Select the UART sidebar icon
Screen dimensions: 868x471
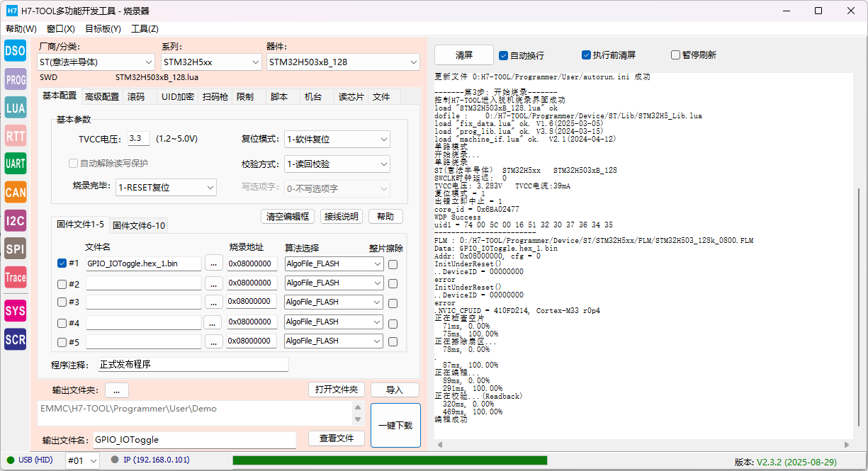tap(15, 164)
